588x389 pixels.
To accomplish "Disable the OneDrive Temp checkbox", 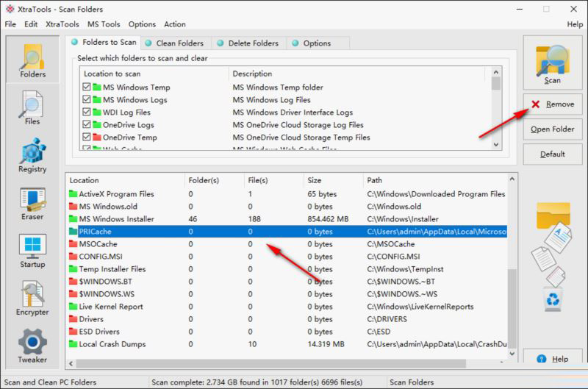I will (87, 138).
